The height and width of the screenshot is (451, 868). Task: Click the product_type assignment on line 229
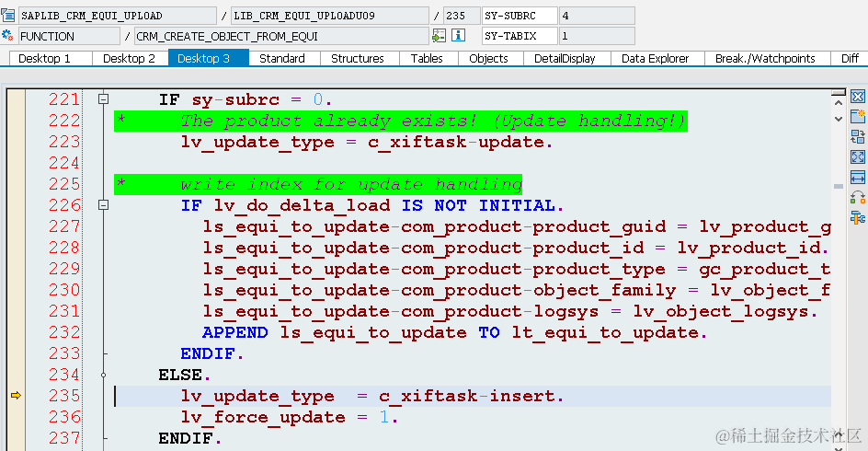point(517,270)
